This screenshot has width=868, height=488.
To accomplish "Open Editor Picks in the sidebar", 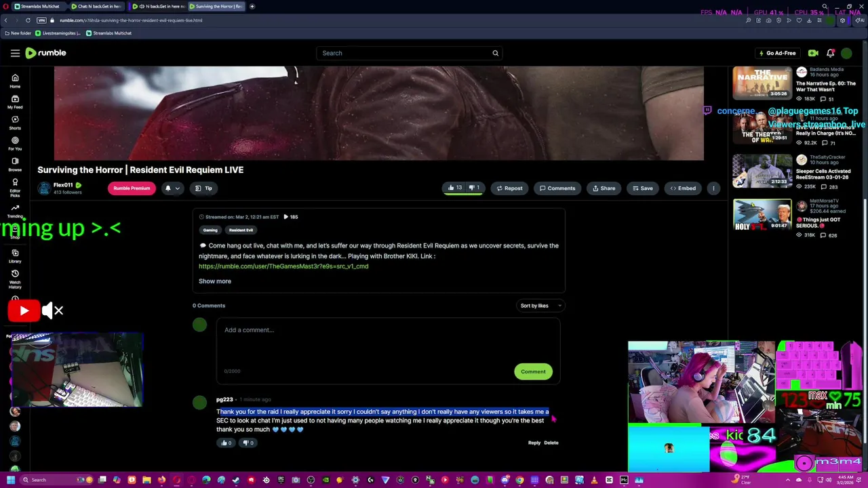I will 15,188.
